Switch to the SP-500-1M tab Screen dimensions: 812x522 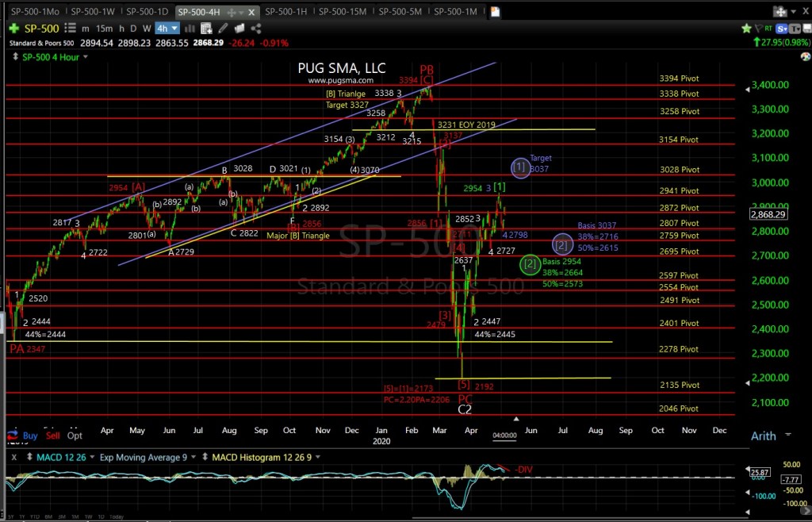(455, 11)
